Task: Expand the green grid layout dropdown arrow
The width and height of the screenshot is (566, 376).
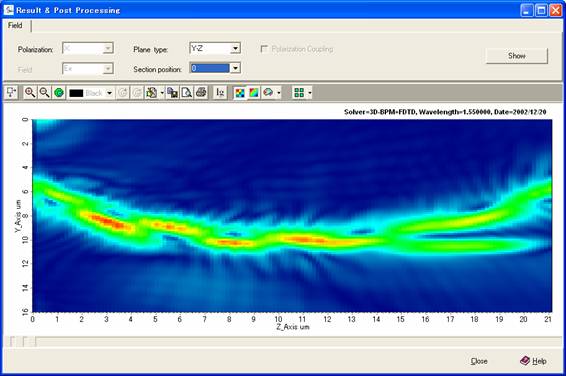Action: tap(310, 93)
